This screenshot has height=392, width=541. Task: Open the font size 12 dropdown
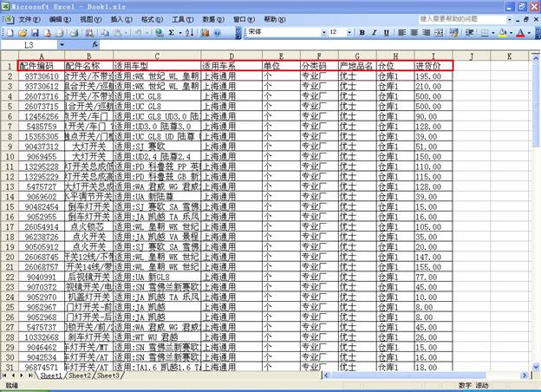349,32
